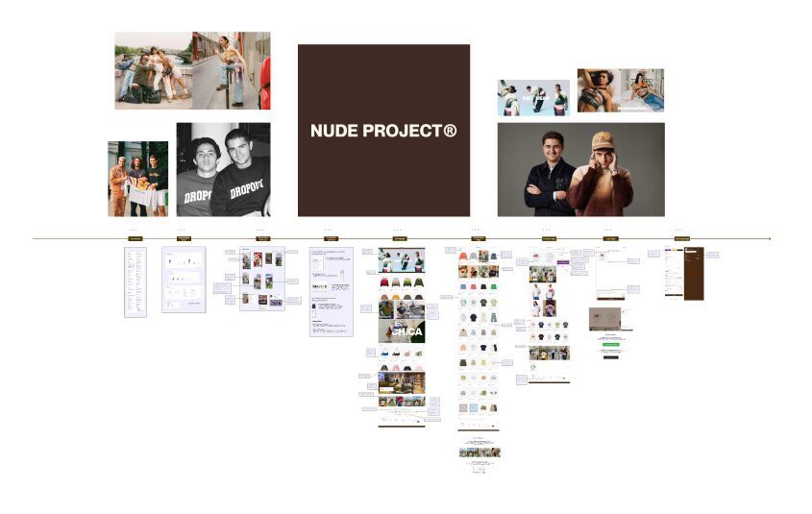812x514 pixels.
Task: Select the photo of friends posing by river
Action: (x=154, y=70)
